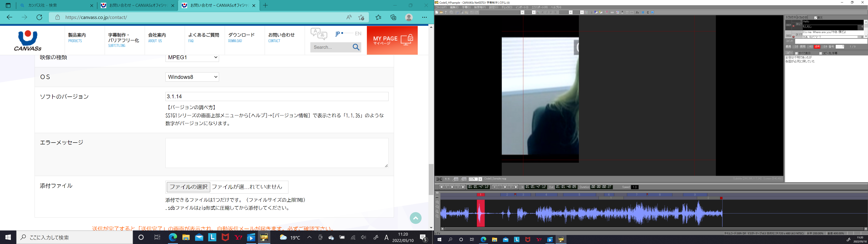This screenshot has height=244, width=868.
Task: Open the 字幕(S) menu
Action: click(x=466, y=7)
